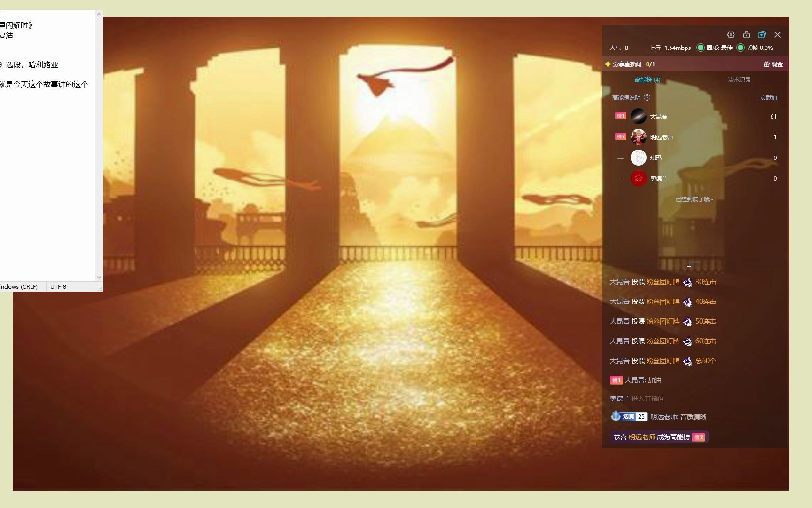Viewport: 812px width, 508px height.
Task: Switch to the 流水记录 tab
Action: point(740,79)
